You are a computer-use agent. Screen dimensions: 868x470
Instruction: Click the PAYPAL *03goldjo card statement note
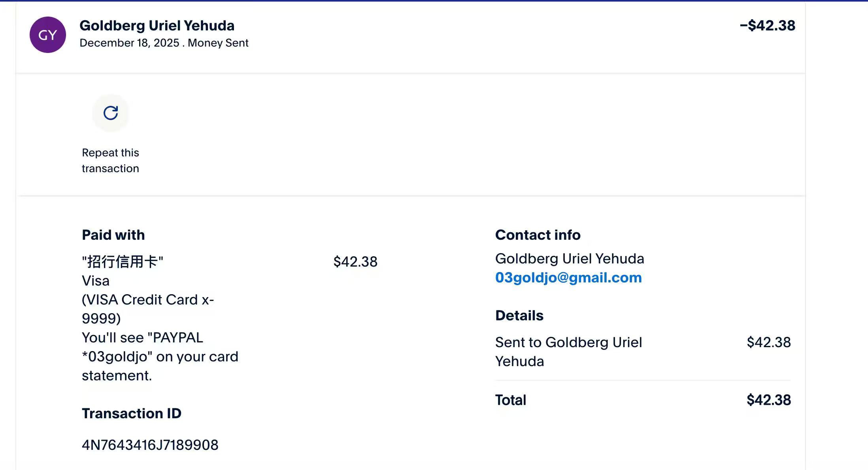160,356
